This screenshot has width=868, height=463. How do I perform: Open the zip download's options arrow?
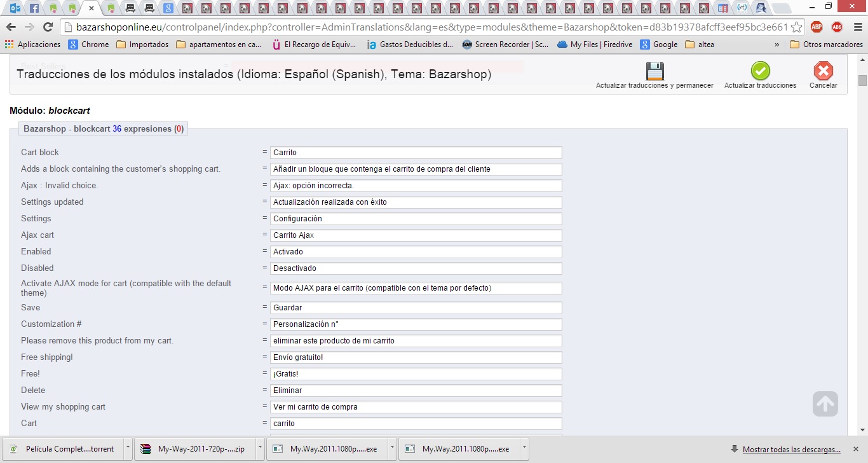(x=260, y=448)
